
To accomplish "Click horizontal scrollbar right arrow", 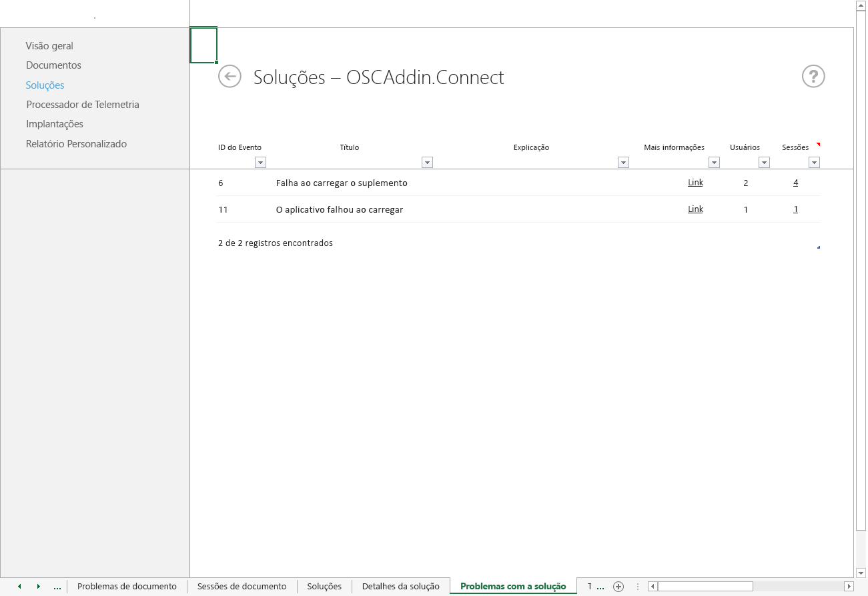I will pos(849,587).
